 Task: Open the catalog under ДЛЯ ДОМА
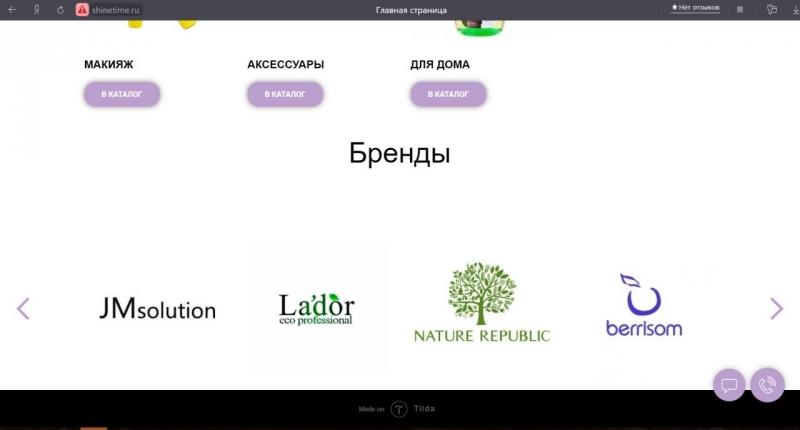click(448, 94)
